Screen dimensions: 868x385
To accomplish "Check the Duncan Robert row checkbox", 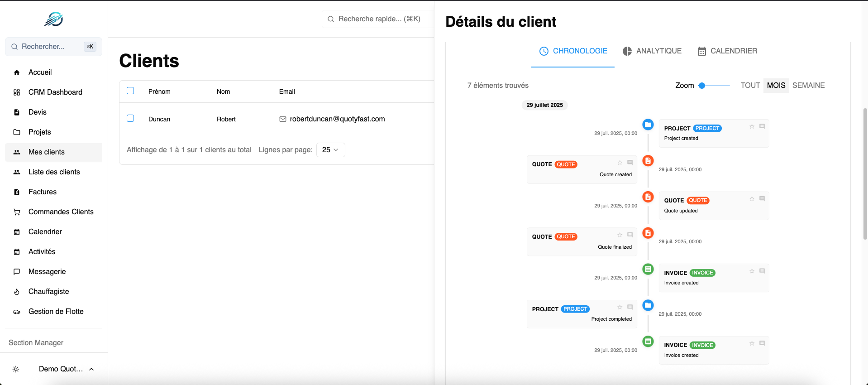I will 130,118.
